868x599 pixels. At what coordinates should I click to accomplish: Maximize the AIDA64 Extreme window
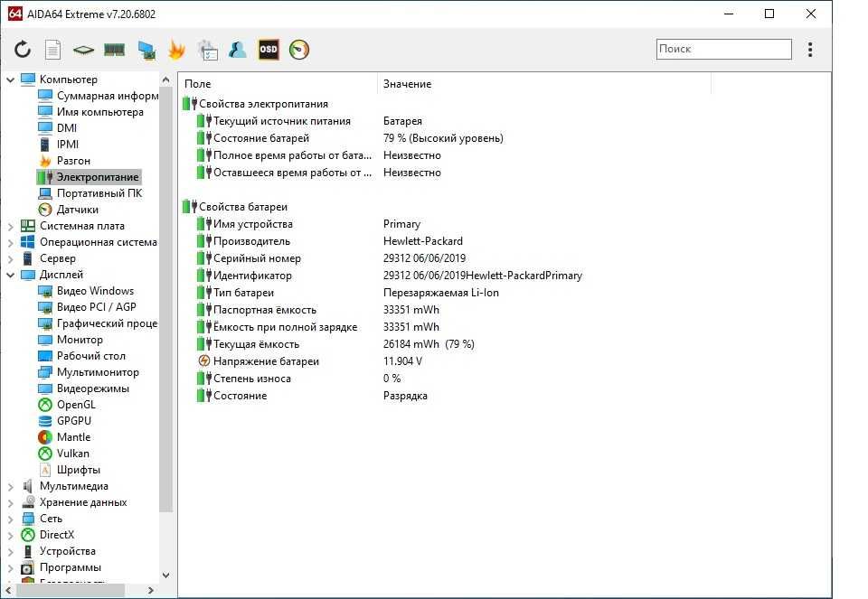[x=769, y=14]
